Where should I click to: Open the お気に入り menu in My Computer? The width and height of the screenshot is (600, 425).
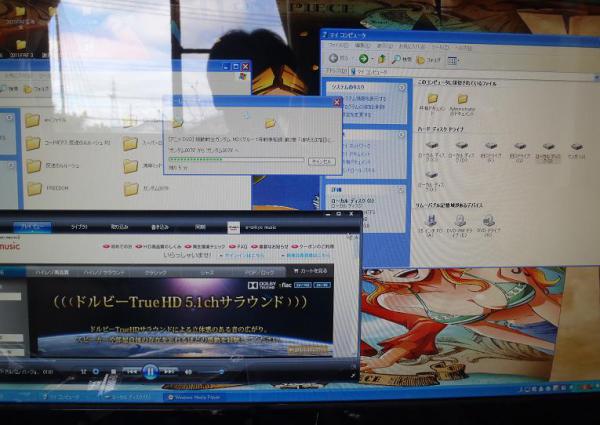[411, 47]
